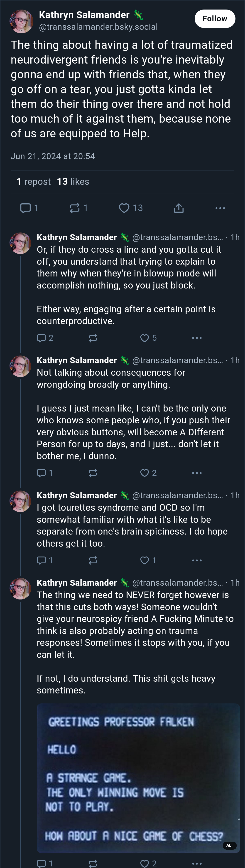Reply to the main post
The width and height of the screenshot is (245, 868).
(29, 208)
